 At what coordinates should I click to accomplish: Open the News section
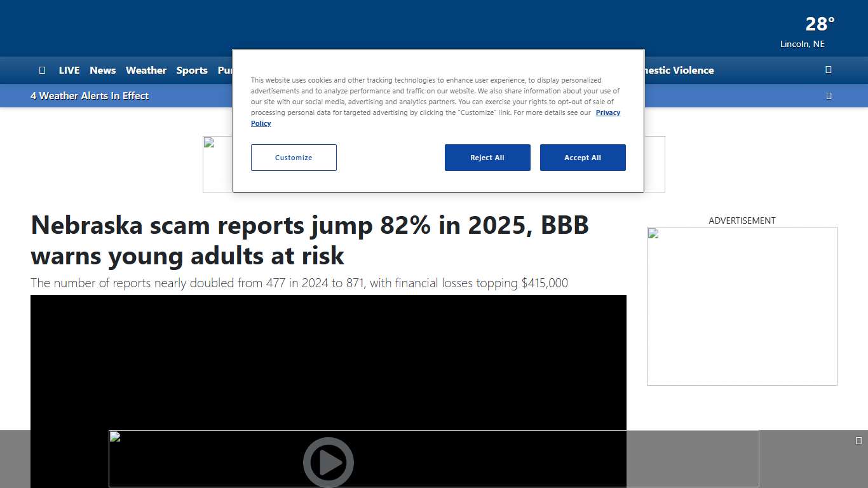point(102,70)
